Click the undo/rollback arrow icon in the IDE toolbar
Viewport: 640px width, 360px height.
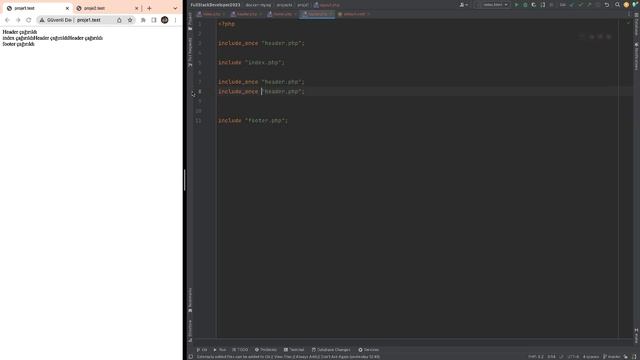click(607, 5)
